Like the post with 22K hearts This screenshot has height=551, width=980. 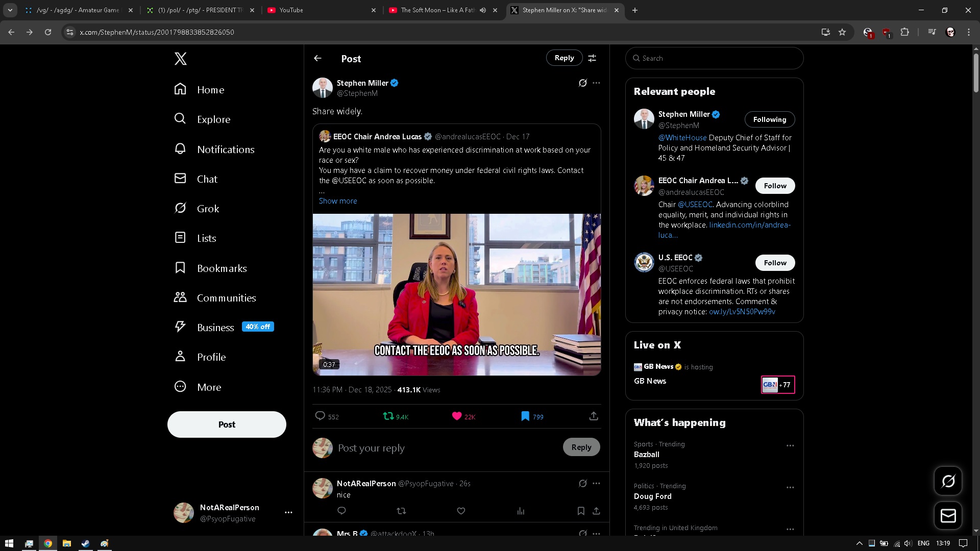click(x=457, y=416)
